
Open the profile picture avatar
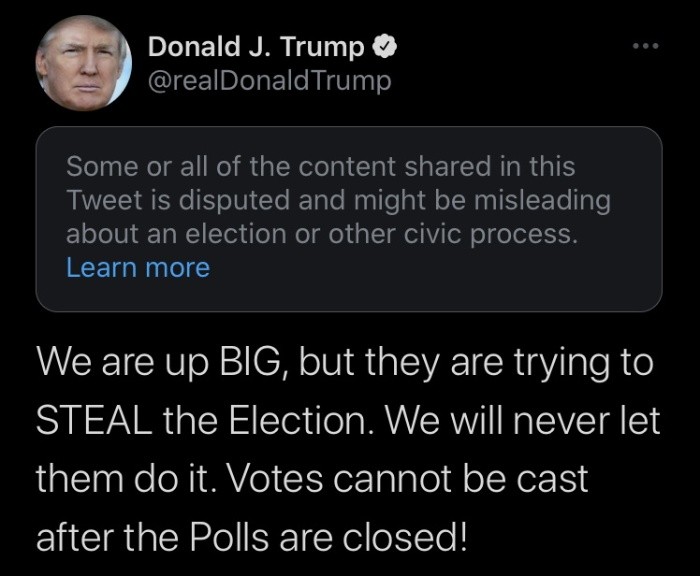pyautogui.click(x=84, y=62)
